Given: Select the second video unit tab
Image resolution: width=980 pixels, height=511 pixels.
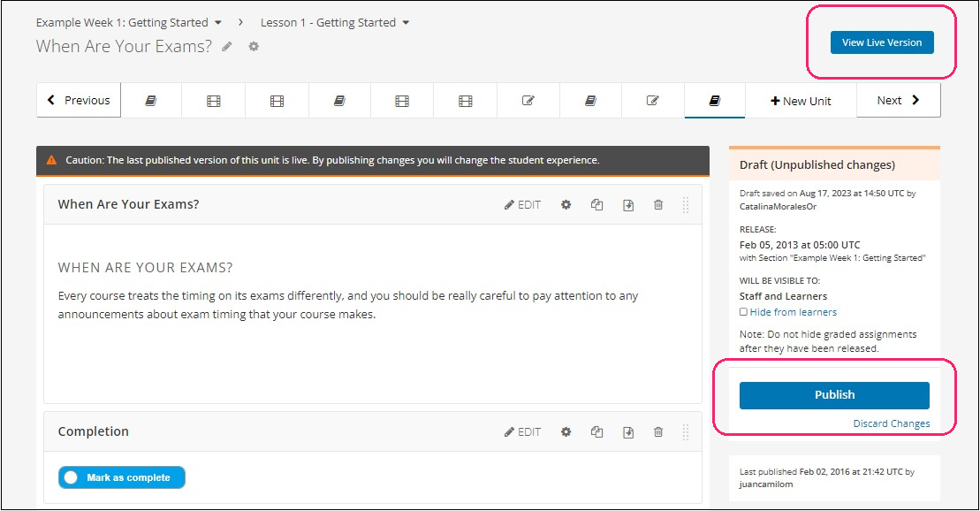Looking at the screenshot, I should (277, 101).
